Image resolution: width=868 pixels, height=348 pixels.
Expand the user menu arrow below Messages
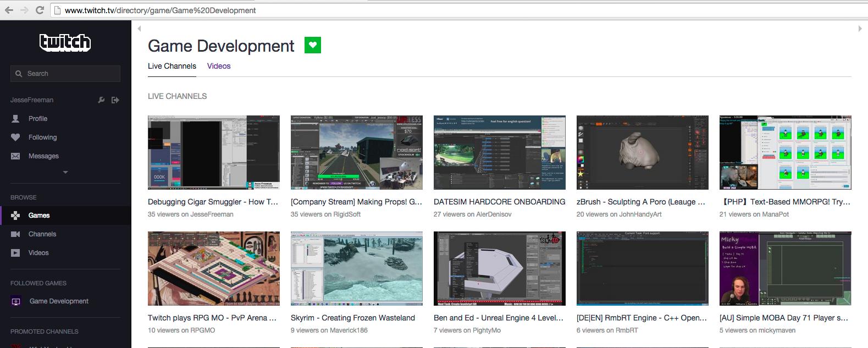pyautogui.click(x=65, y=172)
